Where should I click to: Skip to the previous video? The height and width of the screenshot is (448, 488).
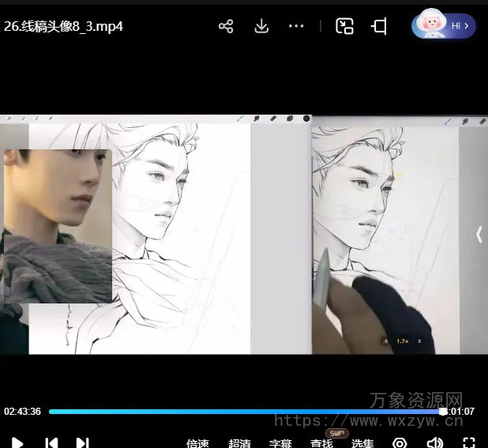coord(51,442)
